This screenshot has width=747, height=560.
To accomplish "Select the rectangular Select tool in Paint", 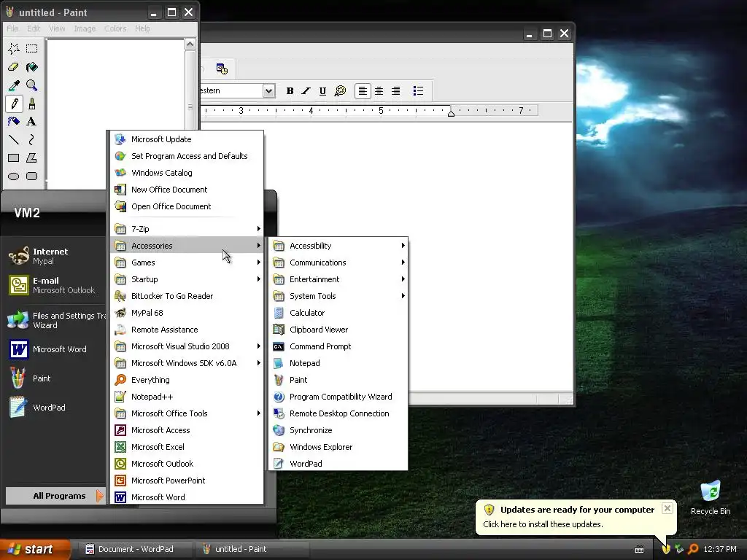I will (32, 49).
